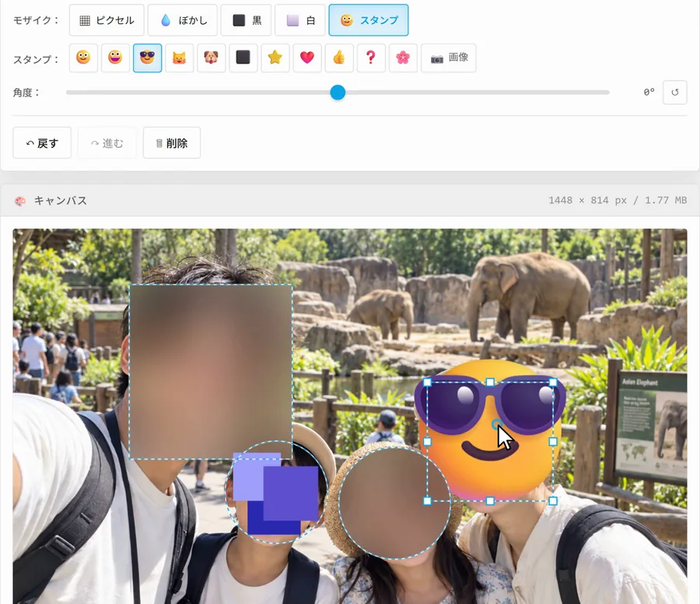
Task: Click the palette icon beside キャンバス
Action: click(20, 201)
